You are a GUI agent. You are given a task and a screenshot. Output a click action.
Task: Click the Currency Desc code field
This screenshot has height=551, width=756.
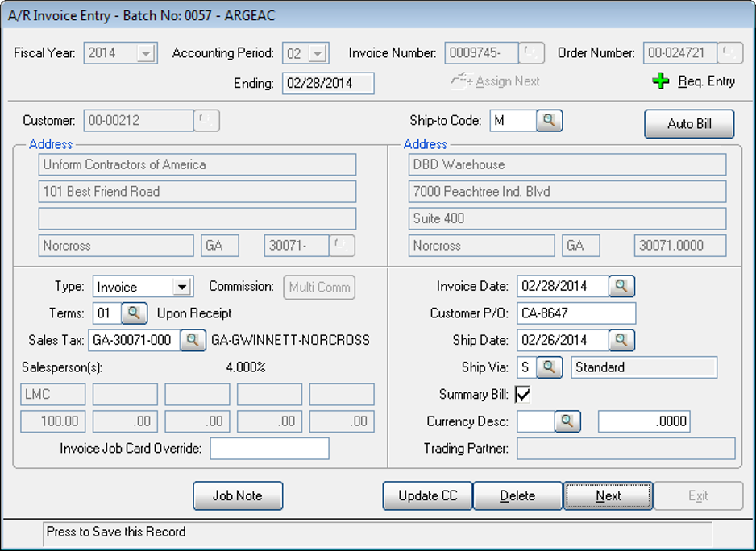point(536,421)
